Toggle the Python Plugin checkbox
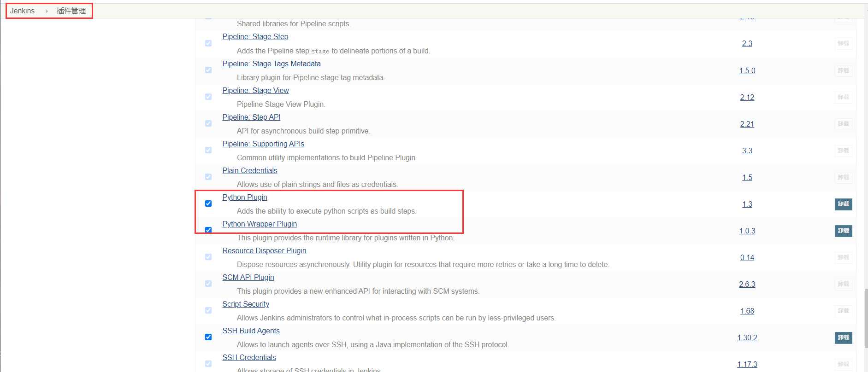This screenshot has width=868, height=372. 208,203
